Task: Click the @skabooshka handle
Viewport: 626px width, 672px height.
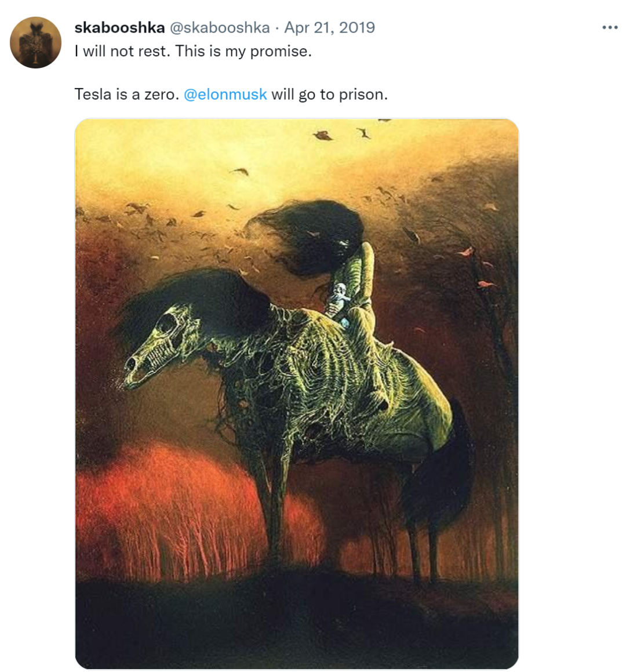Action: tap(220, 27)
